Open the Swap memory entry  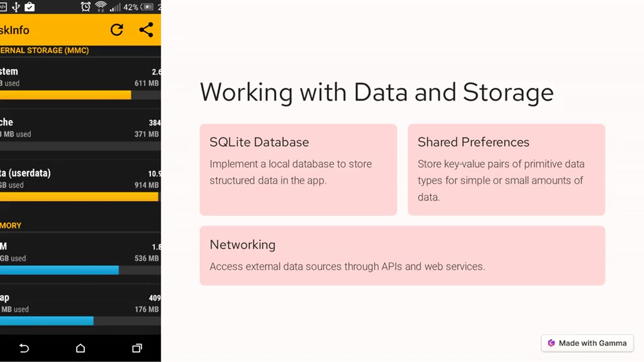pos(80,309)
